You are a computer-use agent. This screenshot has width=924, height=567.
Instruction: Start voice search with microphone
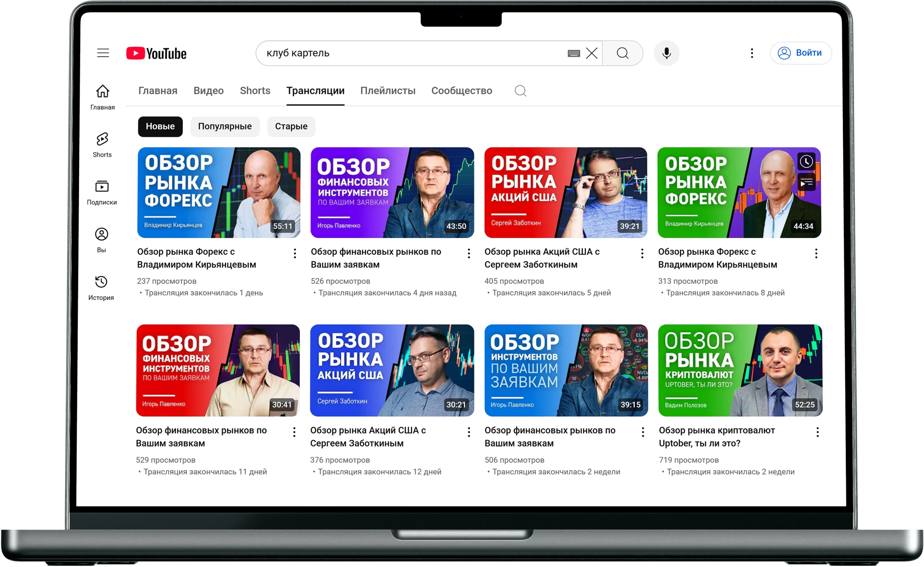(666, 53)
